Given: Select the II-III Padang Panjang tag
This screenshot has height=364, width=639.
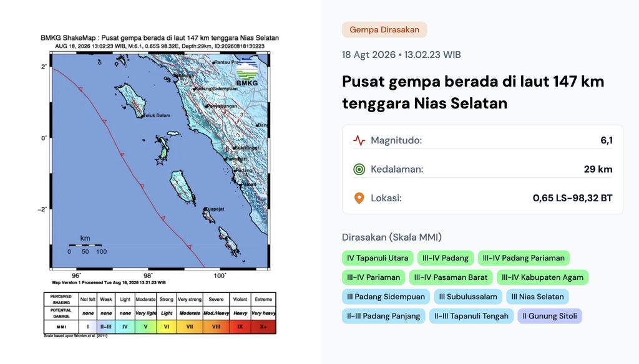Looking at the screenshot, I should 384,316.
